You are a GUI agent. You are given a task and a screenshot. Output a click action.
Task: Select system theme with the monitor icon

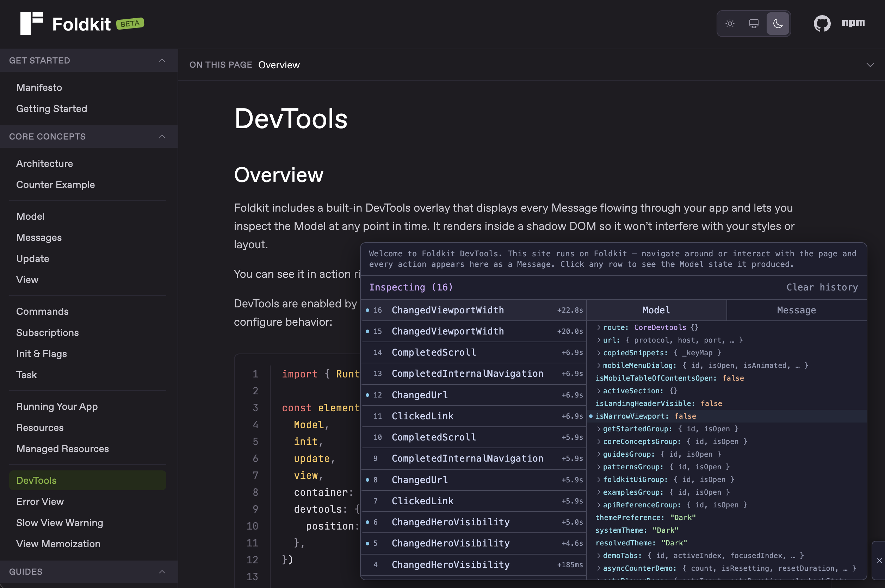tap(754, 23)
